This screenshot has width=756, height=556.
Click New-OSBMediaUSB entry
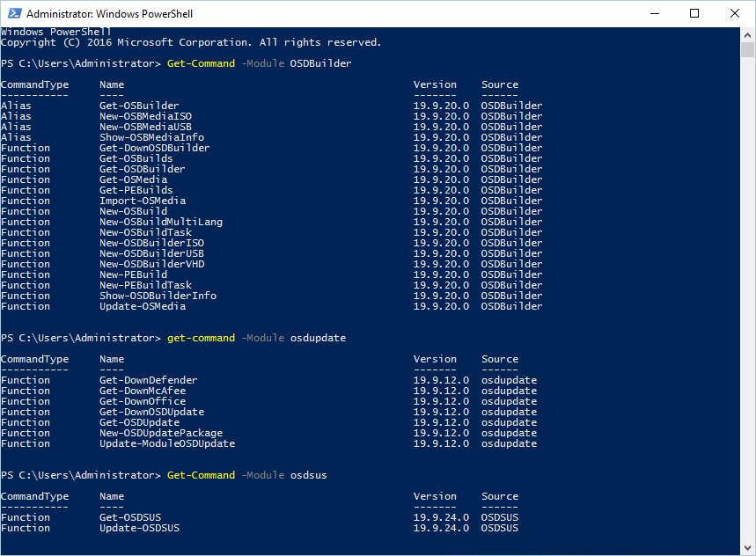145,127
